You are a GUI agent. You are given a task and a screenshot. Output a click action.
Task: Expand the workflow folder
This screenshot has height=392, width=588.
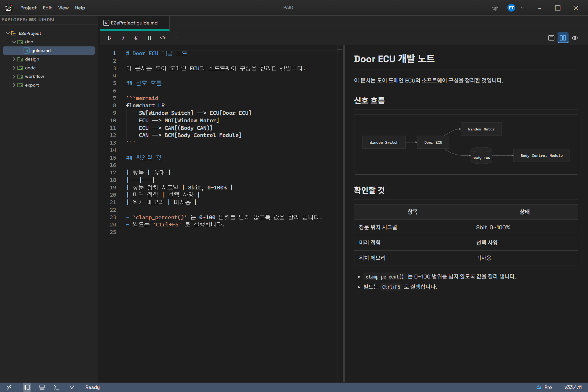(x=14, y=76)
